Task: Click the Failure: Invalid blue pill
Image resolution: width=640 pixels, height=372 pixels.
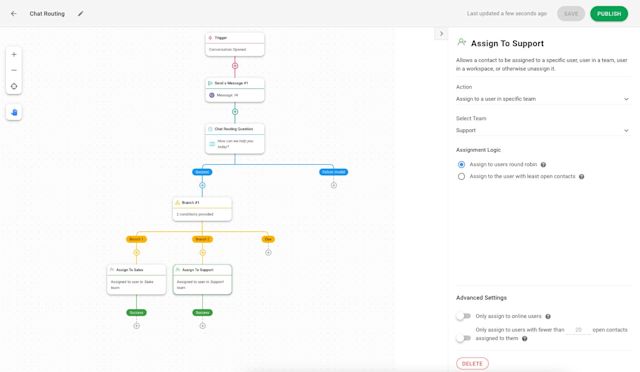Action: tap(333, 172)
